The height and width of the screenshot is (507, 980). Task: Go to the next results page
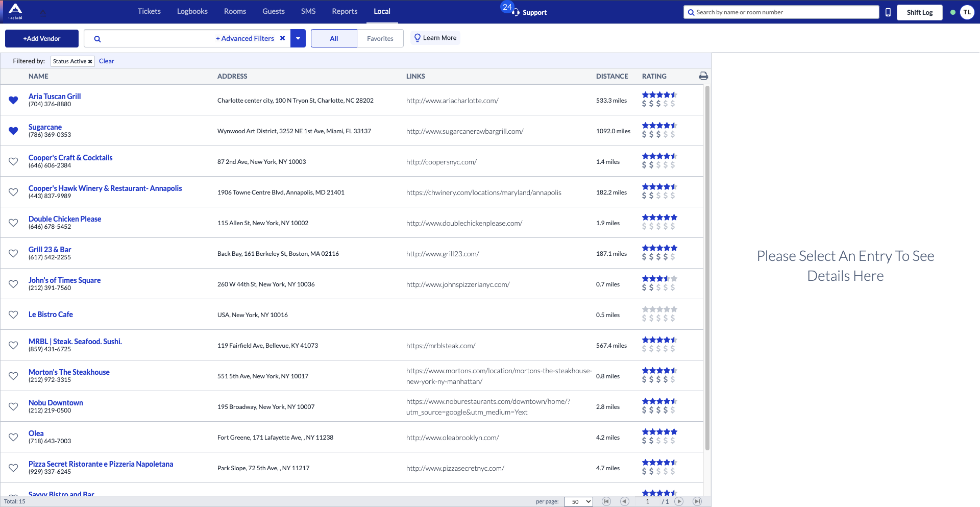click(679, 501)
